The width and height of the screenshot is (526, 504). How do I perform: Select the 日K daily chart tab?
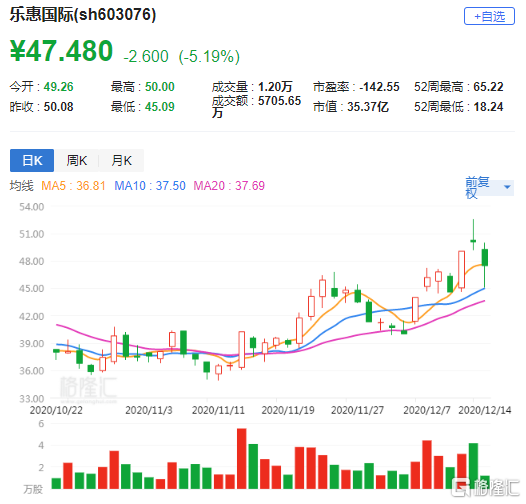pos(32,160)
